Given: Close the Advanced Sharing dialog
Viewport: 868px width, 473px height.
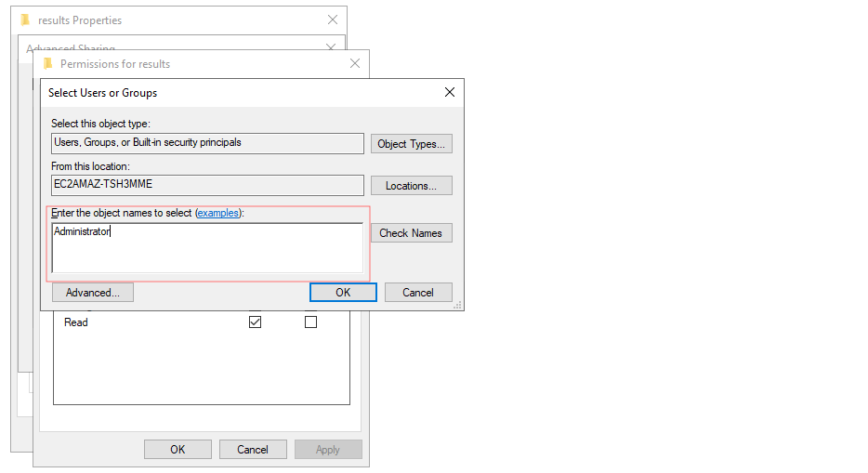Looking at the screenshot, I should [330, 46].
